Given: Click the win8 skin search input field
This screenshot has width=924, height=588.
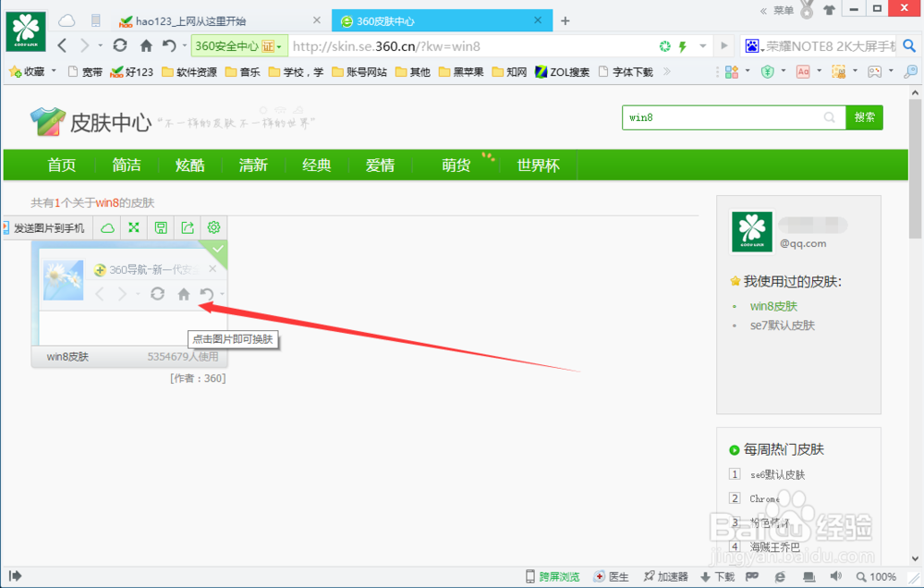Looking at the screenshot, I should (x=734, y=117).
